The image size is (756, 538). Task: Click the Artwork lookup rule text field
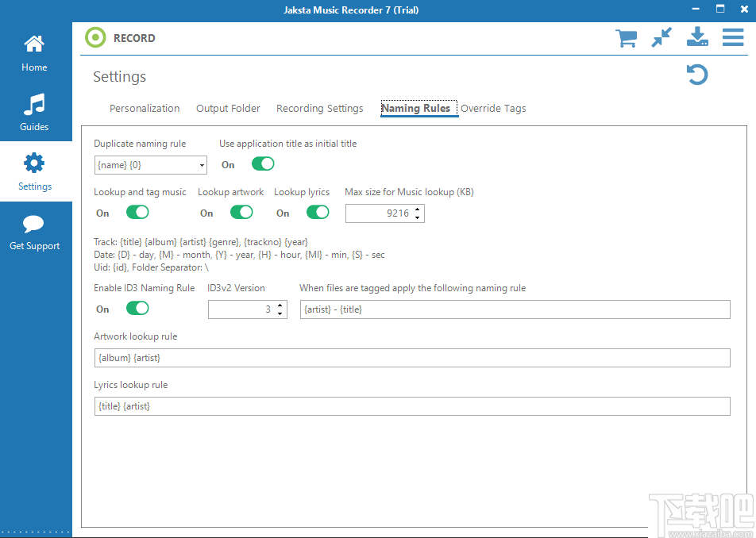(411, 358)
